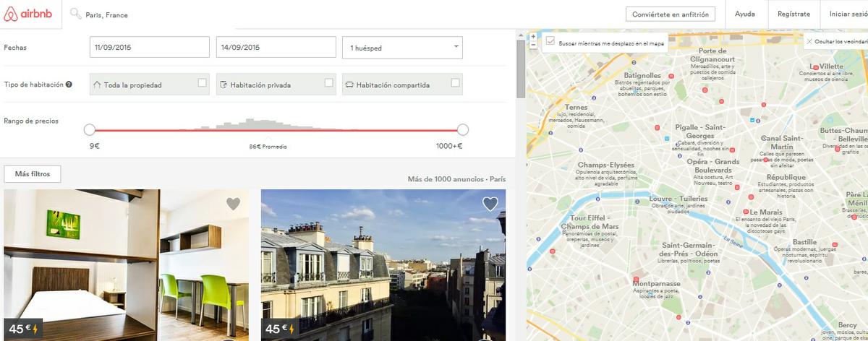Image resolution: width=868 pixels, height=341 pixels.
Task: Save the first listing with heart icon
Action: click(233, 204)
